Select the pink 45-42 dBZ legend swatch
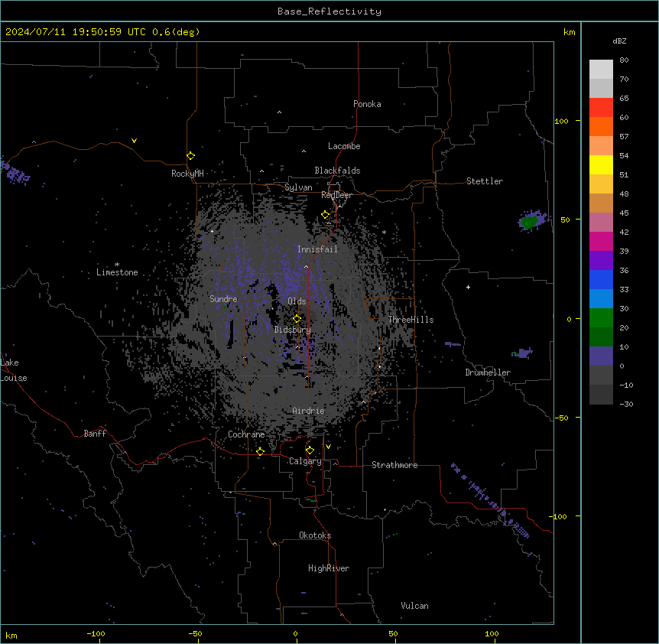The image size is (659, 644). [601, 223]
